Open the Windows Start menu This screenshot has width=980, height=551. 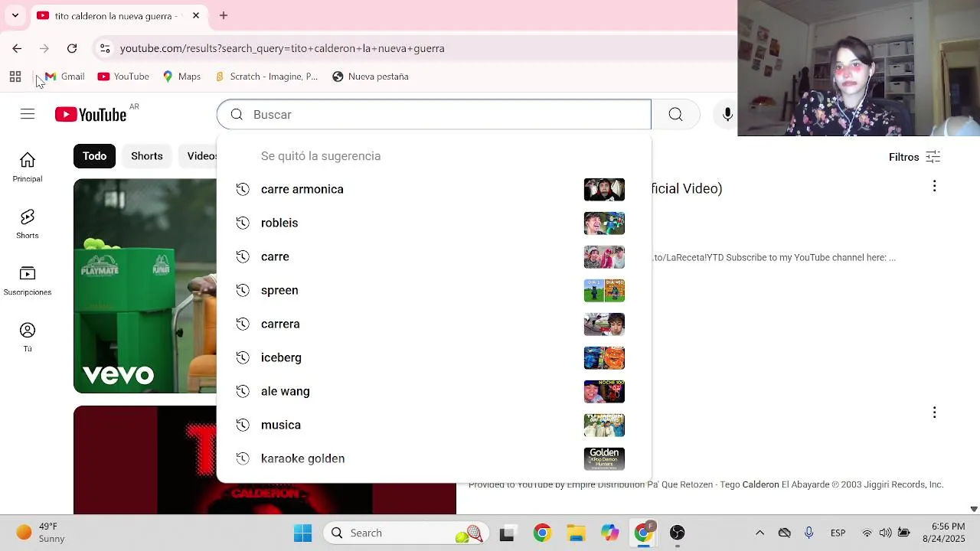coord(303,533)
